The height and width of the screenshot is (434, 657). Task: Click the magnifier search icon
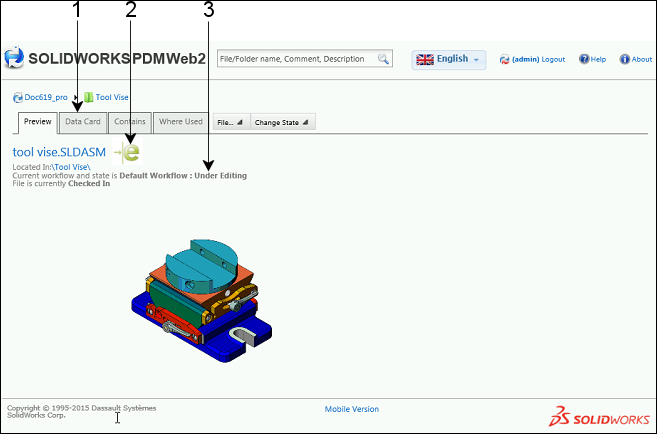pyautogui.click(x=383, y=59)
